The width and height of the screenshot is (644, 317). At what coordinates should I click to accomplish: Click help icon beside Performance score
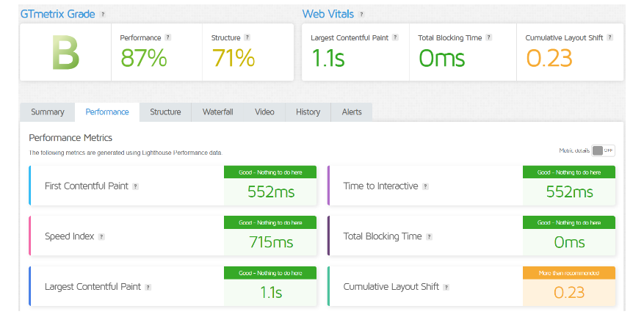click(x=167, y=37)
